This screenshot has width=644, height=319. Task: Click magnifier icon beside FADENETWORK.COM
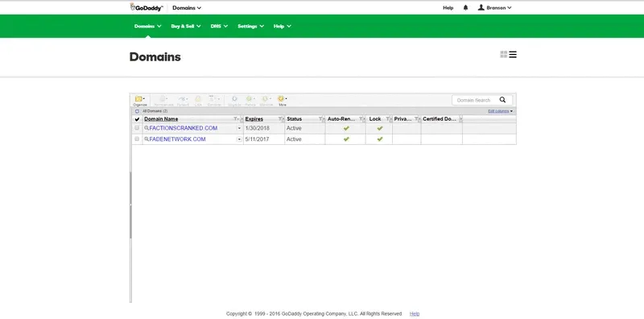click(147, 139)
